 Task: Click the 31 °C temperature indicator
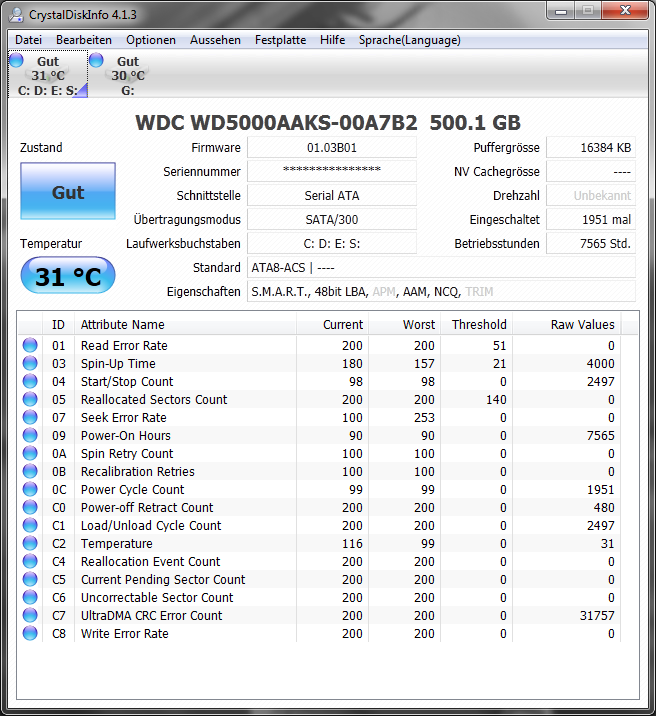[68, 275]
